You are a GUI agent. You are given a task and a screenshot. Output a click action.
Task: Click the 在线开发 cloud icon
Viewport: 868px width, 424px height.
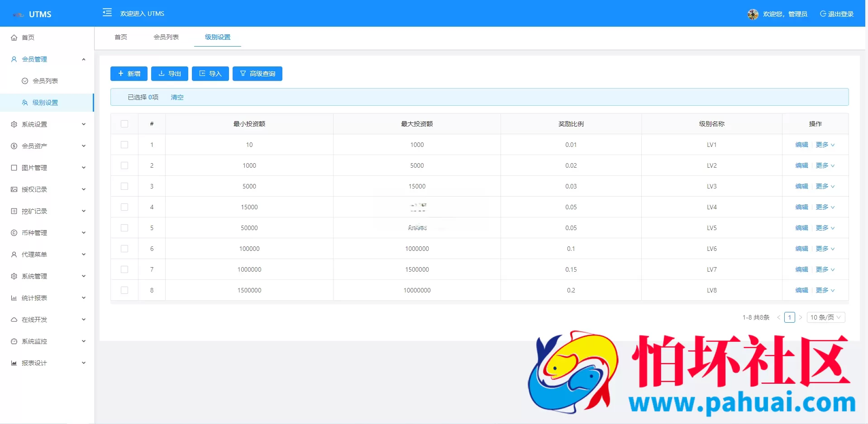tap(14, 320)
